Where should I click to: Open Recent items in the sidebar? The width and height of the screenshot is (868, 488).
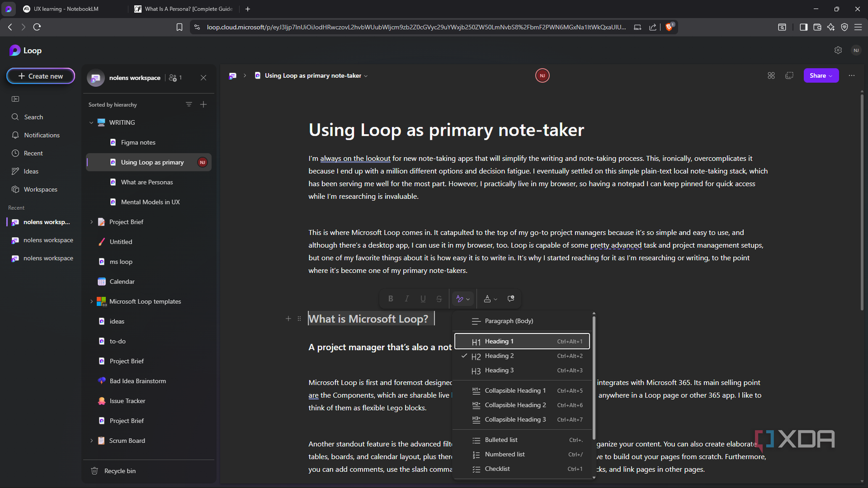click(x=33, y=152)
